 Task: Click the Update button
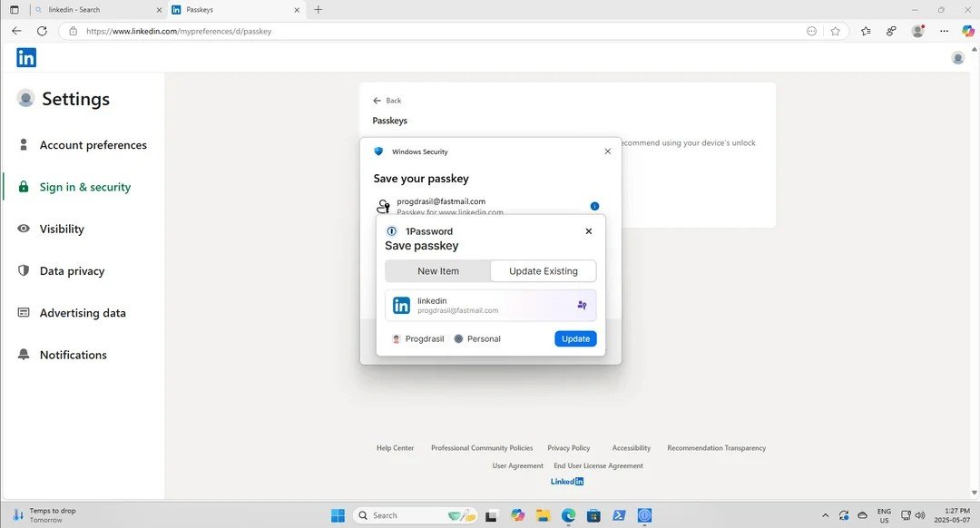click(x=575, y=338)
